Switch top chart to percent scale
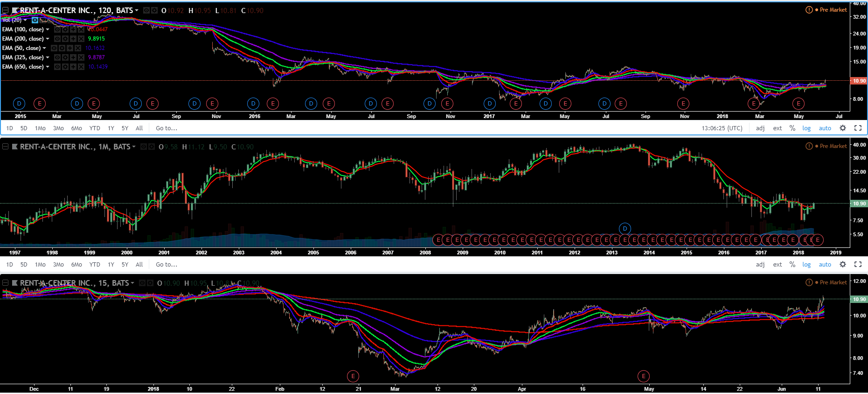Image resolution: width=868 pixels, height=394 pixels. (x=792, y=128)
